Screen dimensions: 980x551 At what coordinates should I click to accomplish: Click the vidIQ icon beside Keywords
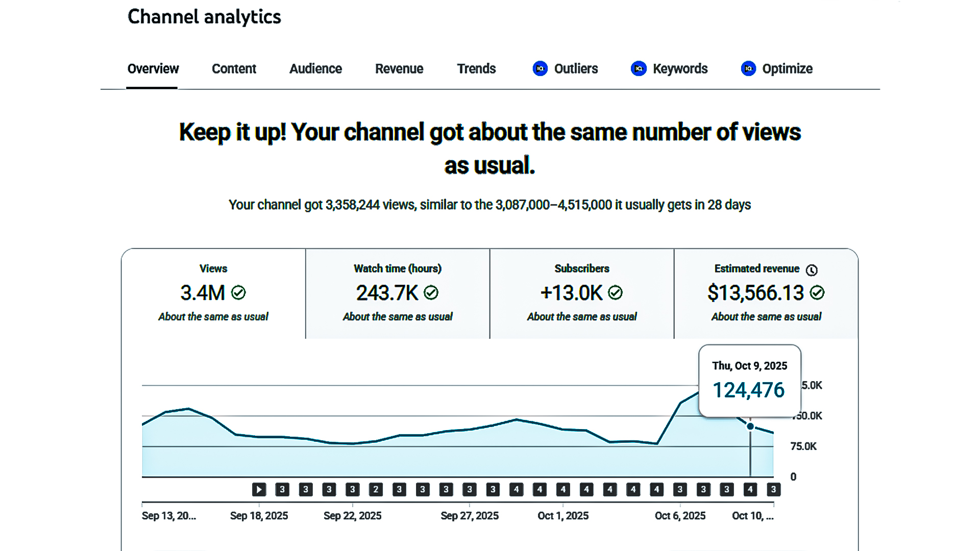tap(639, 68)
